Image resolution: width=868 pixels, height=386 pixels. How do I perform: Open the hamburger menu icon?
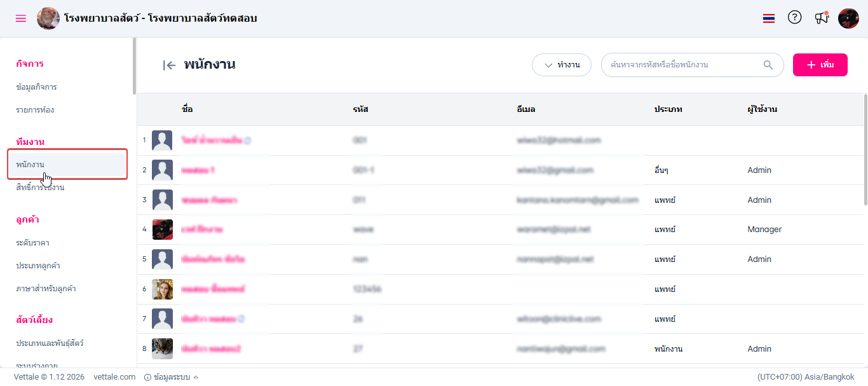[x=21, y=18]
